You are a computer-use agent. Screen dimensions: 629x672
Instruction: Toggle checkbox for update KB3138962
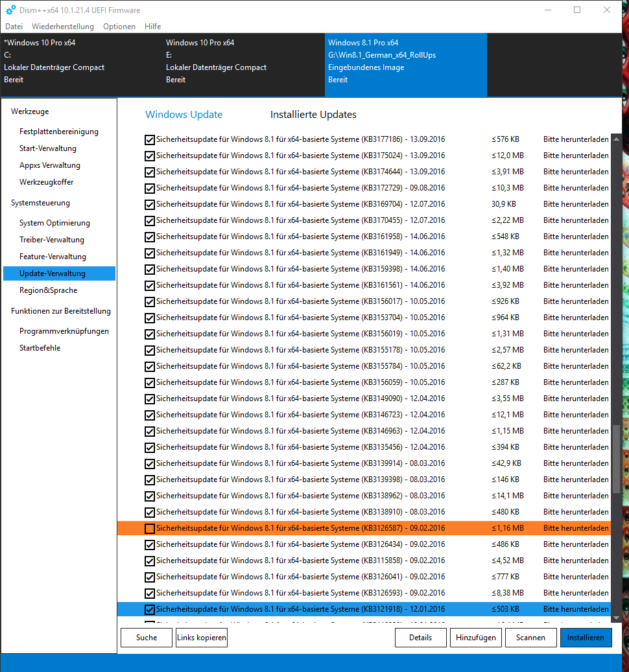pos(150,496)
